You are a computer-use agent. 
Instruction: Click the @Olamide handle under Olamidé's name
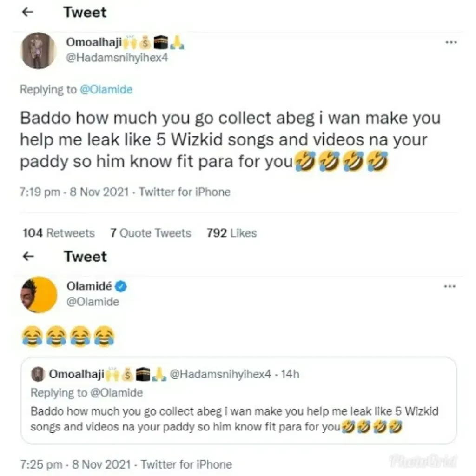93,302
